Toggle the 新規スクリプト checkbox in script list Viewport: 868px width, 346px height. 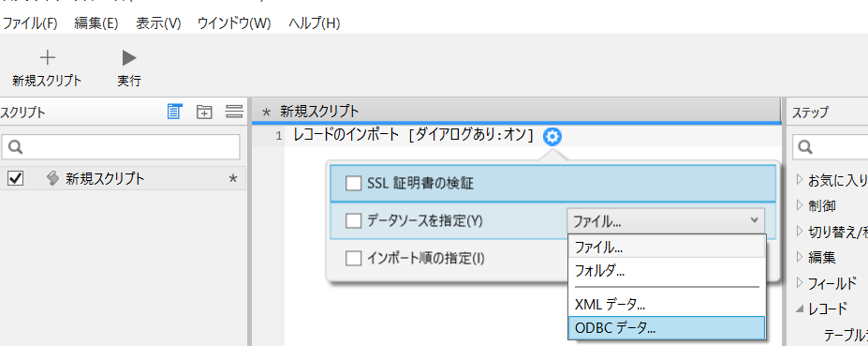[x=16, y=178]
